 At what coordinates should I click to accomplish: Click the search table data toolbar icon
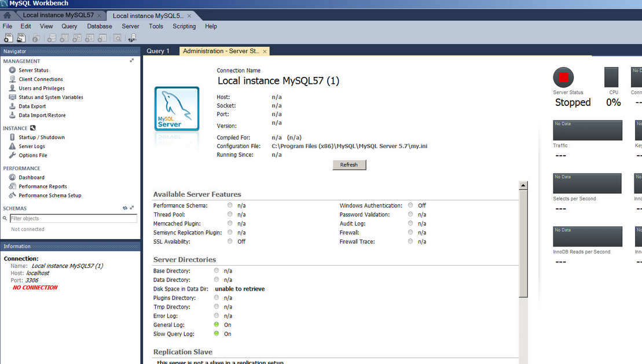(x=118, y=38)
